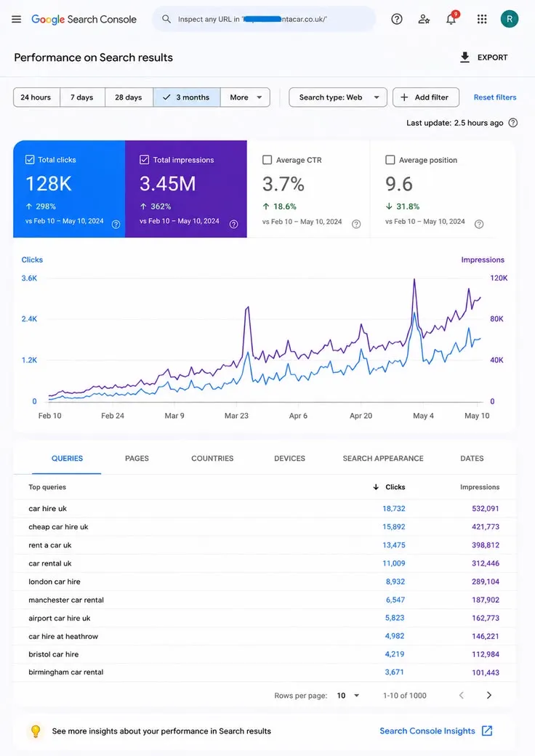Open the Search type: Web dropdown
Screen dimensions: 535x756
338,97
